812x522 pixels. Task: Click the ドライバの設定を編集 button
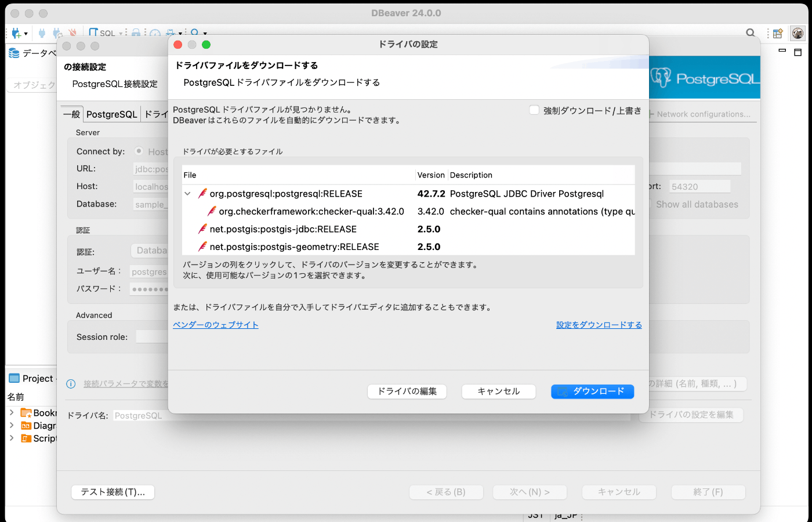(x=691, y=415)
